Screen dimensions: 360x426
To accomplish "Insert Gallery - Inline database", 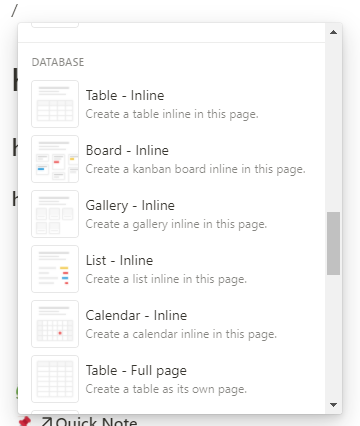I will click(x=171, y=214).
